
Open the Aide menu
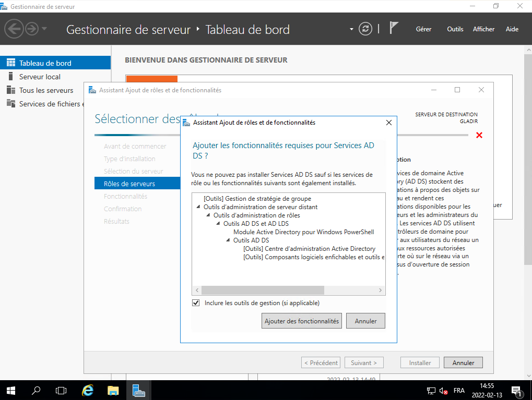(x=512, y=29)
